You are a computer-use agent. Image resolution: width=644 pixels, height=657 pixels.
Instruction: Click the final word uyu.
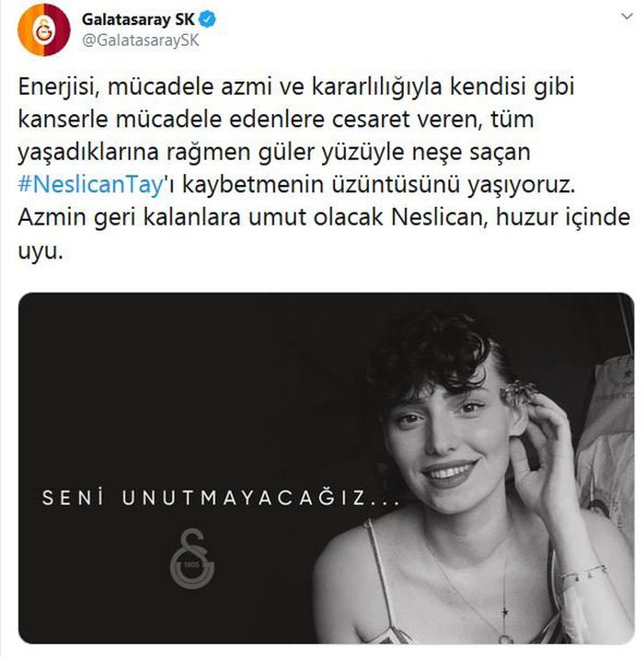40,252
